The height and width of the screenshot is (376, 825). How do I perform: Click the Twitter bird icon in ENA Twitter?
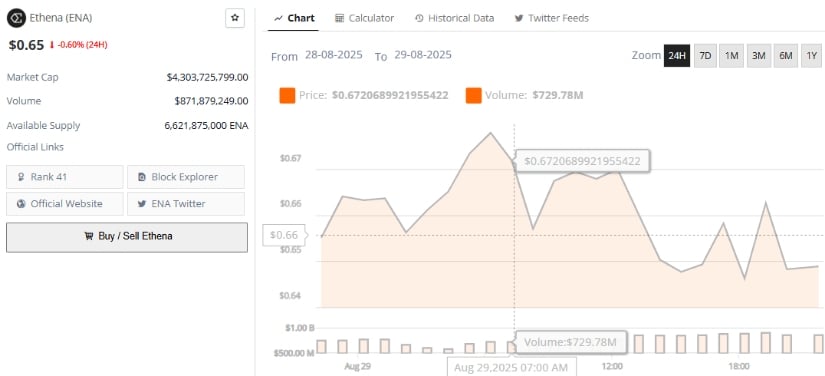(142, 204)
